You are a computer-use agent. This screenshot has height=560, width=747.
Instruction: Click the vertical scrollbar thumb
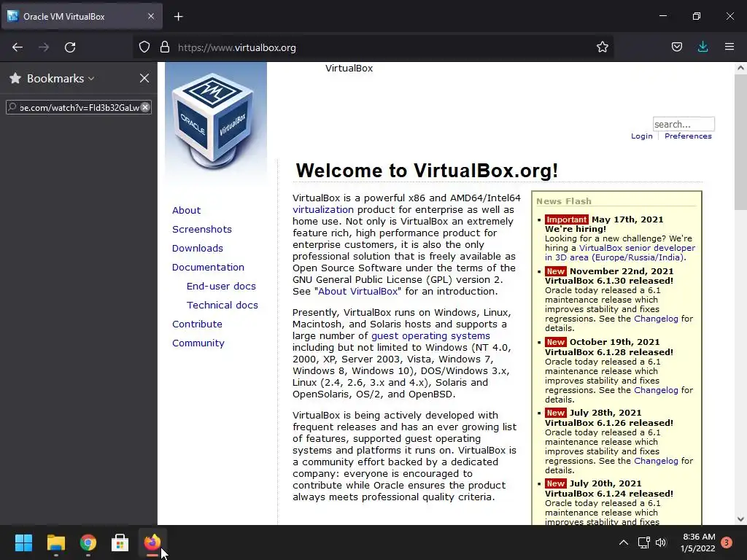[741, 142]
